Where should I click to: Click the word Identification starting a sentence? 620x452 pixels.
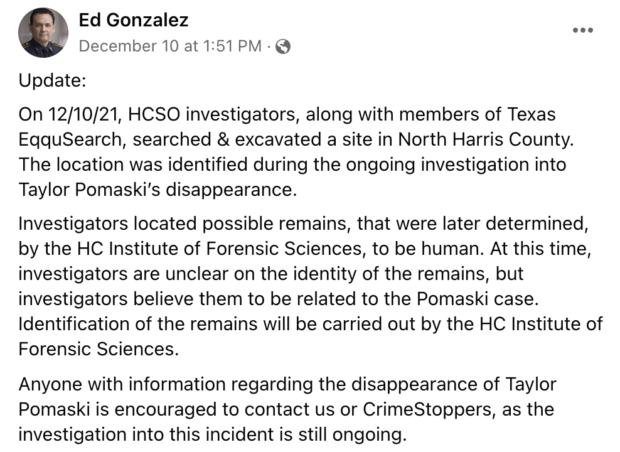pyautogui.click(x=74, y=324)
